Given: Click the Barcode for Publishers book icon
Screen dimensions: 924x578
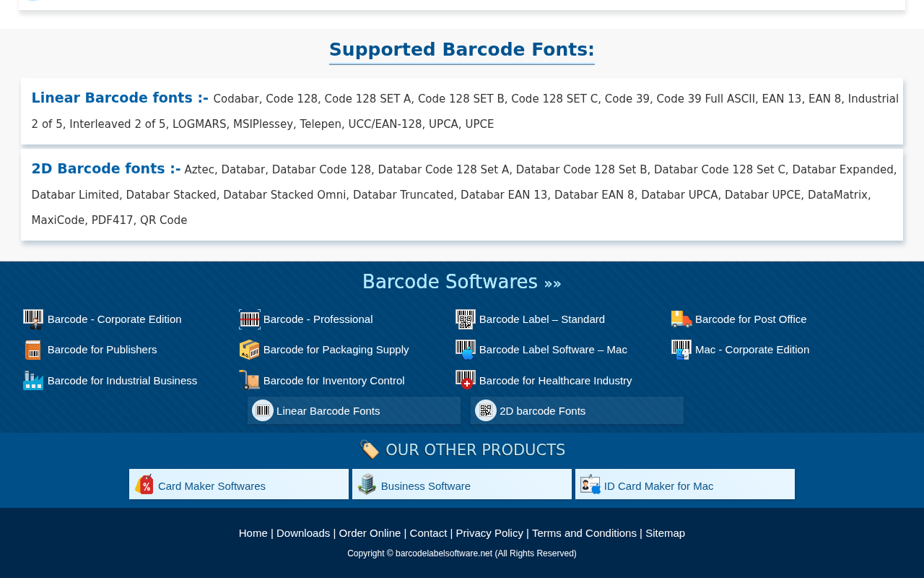Looking at the screenshot, I should tap(33, 350).
